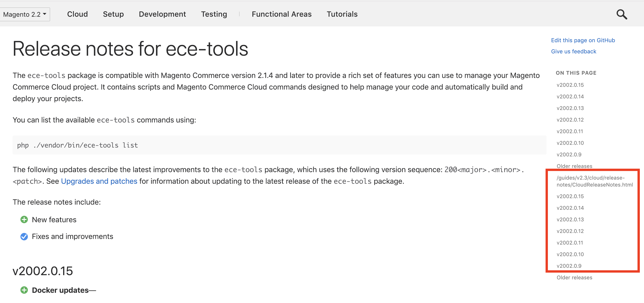Open the Setup menu

click(x=113, y=14)
